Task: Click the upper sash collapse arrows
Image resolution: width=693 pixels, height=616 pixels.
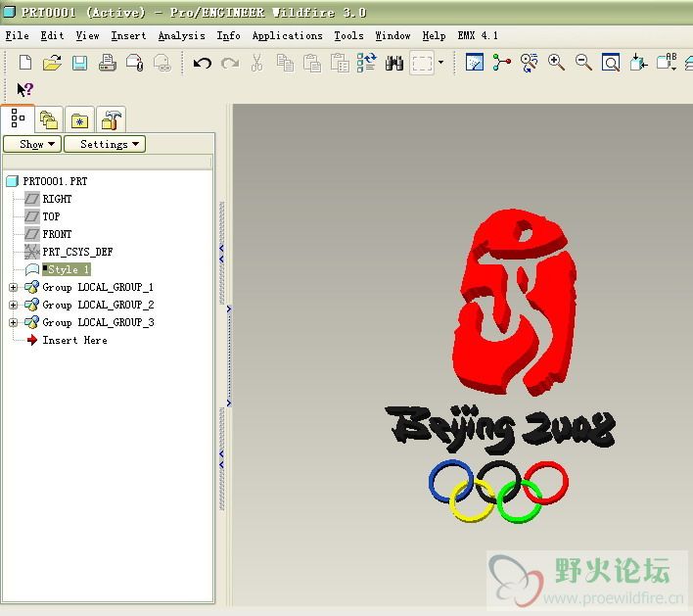Action: pos(222,254)
